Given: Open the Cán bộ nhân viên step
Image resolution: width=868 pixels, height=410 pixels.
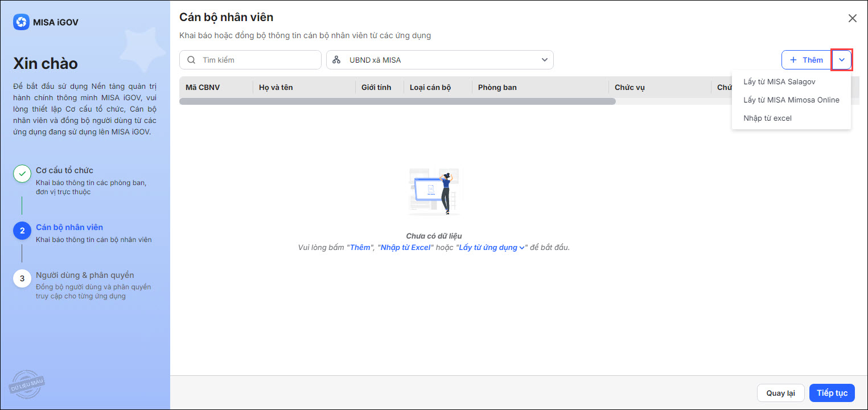Looking at the screenshot, I should point(69,227).
